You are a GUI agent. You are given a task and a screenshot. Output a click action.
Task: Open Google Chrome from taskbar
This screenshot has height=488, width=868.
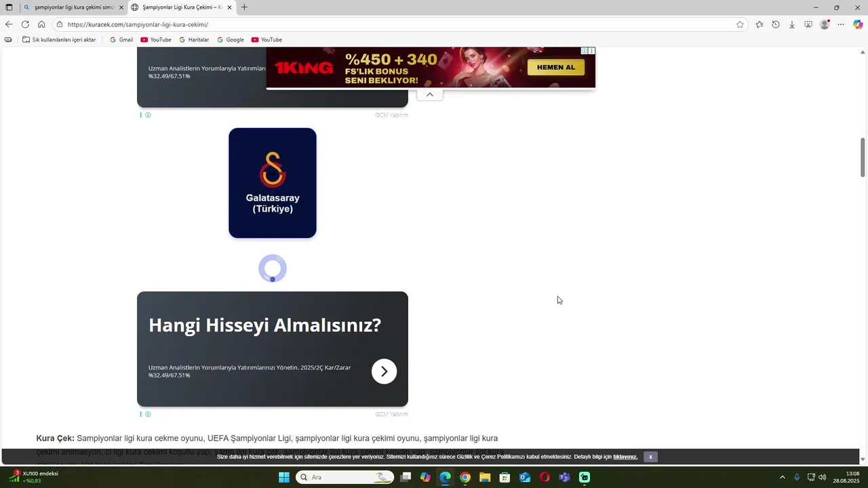465,477
